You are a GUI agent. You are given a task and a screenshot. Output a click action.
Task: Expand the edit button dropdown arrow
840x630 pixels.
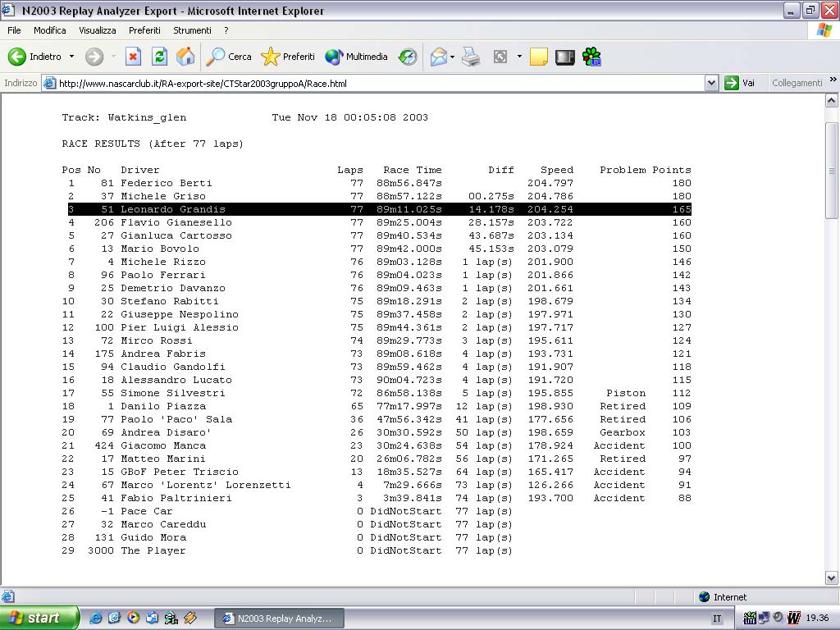tap(519, 57)
